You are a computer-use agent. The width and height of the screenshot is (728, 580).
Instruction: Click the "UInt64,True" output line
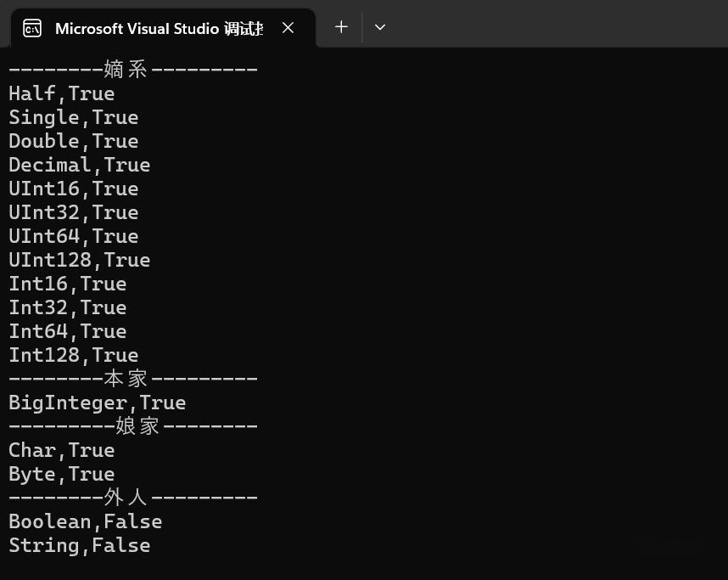(73, 236)
